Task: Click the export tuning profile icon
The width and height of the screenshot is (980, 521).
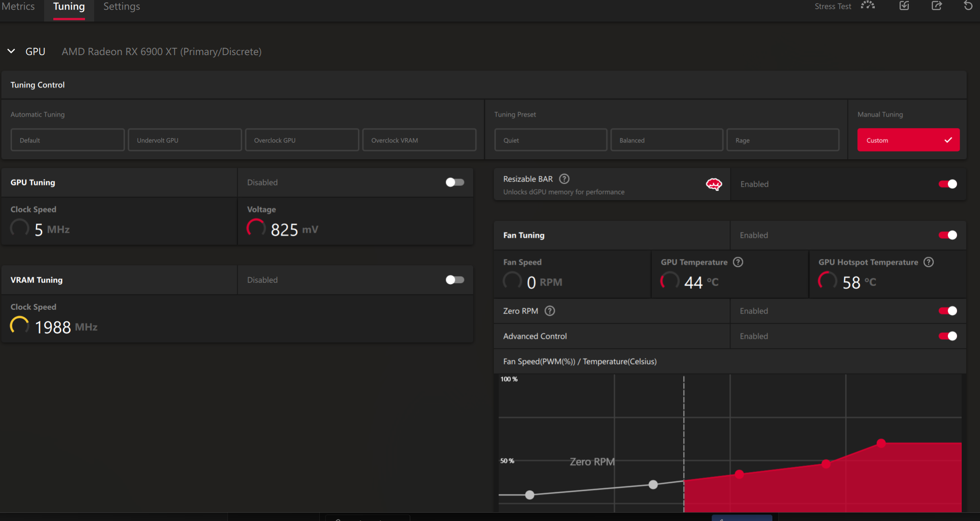Action: tap(936, 6)
